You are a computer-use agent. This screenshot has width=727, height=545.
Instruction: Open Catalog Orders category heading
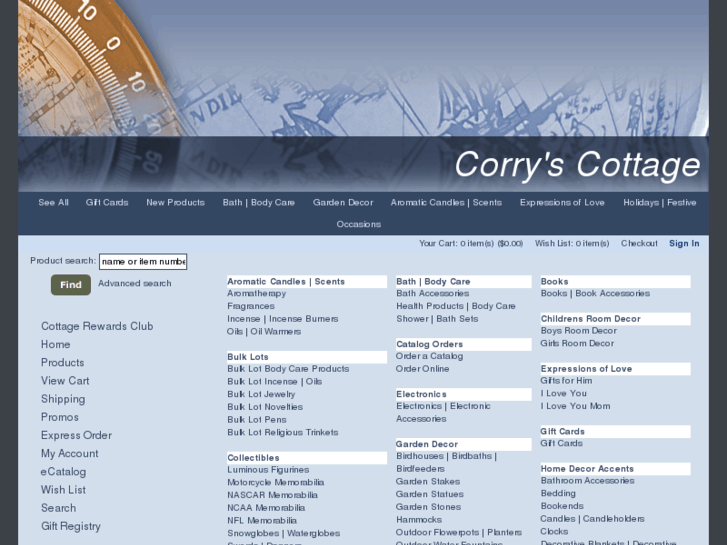pos(429,344)
